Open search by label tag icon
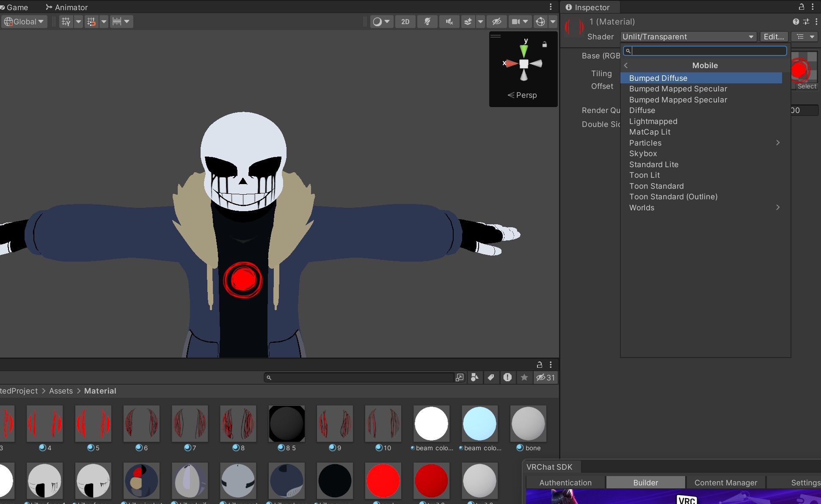 (x=491, y=377)
